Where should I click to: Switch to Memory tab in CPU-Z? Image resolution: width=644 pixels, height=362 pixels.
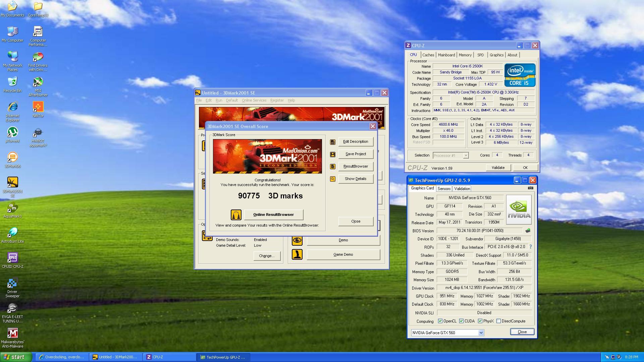(465, 55)
